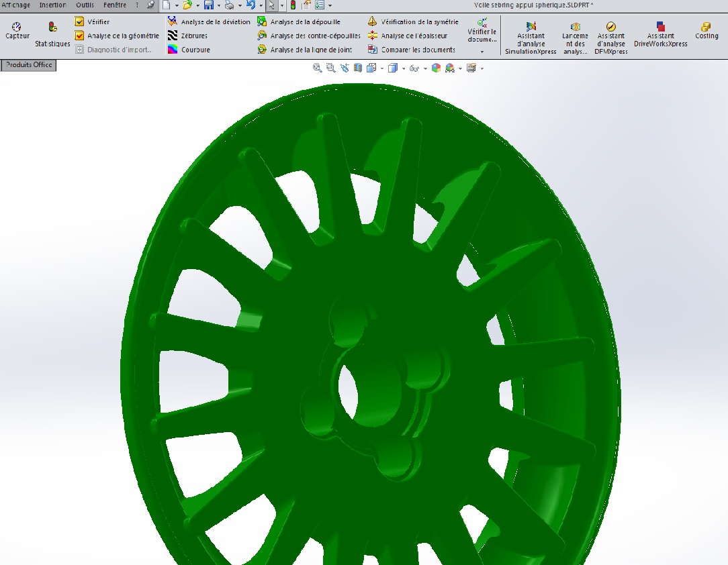This screenshot has height=565, width=728.
Task: Launch Analyse de la déviation
Action: tap(209, 21)
